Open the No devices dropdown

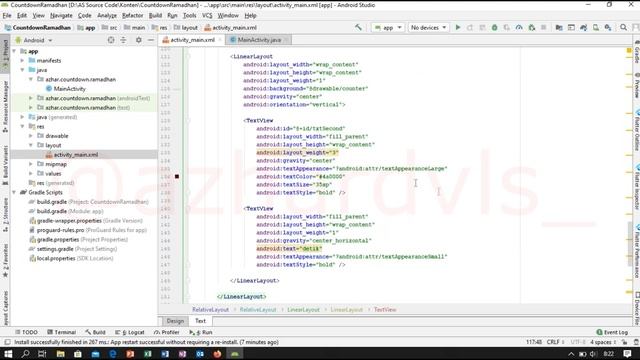[428, 27]
